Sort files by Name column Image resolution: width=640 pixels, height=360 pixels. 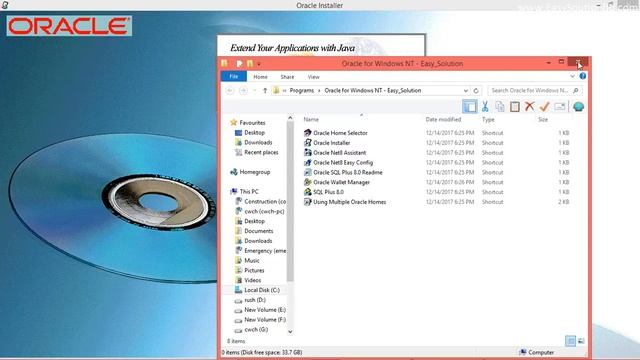point(311,120)
